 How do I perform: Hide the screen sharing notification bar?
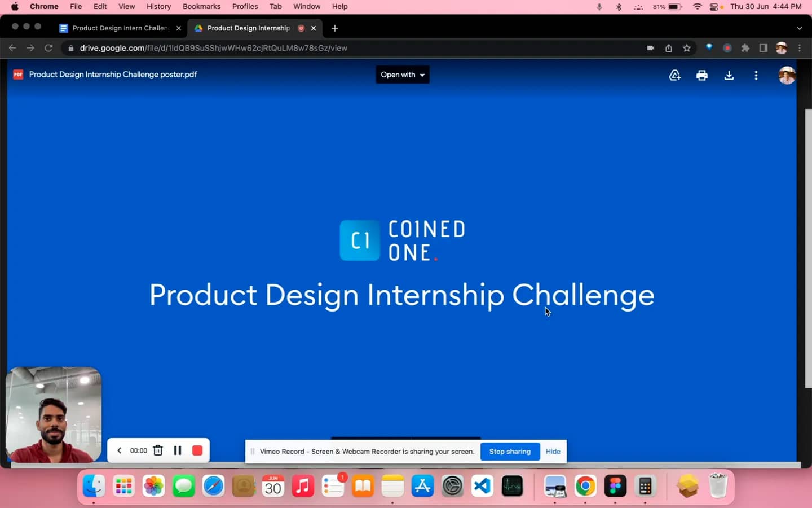(x=553, y=452)
